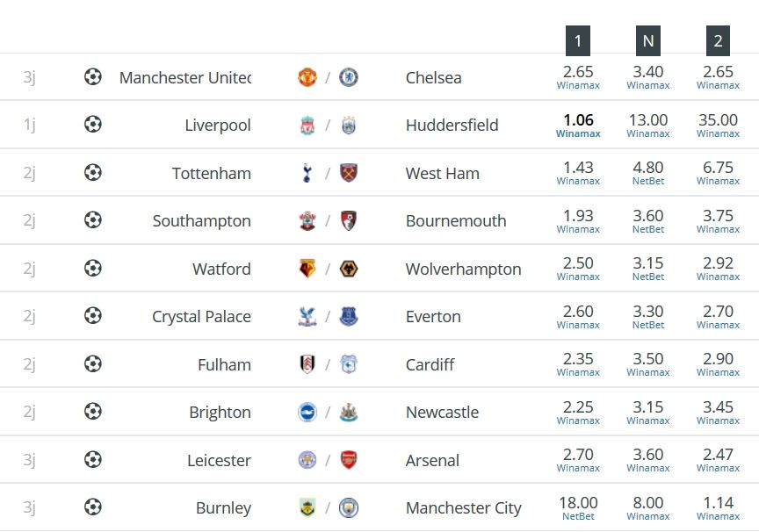Click Winamax label under Leicester odds 2.70
Screen dimensions: 759x532
click(578, 468)
